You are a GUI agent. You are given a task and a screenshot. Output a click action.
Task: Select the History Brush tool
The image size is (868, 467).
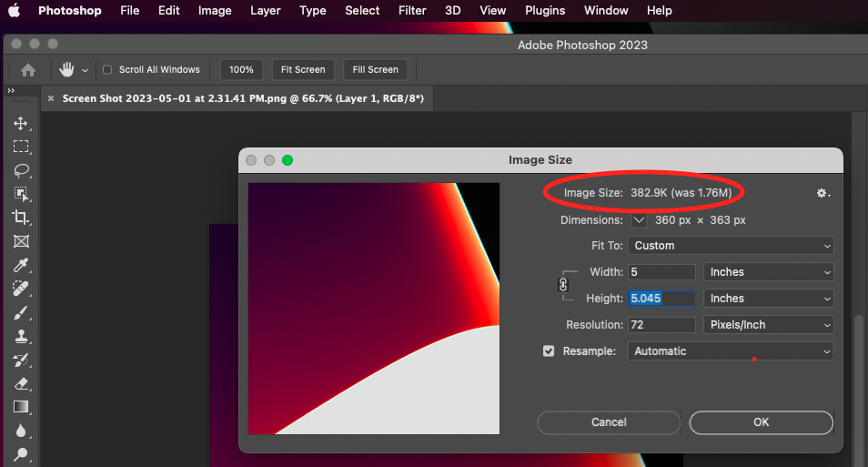(x=21, y=360)
